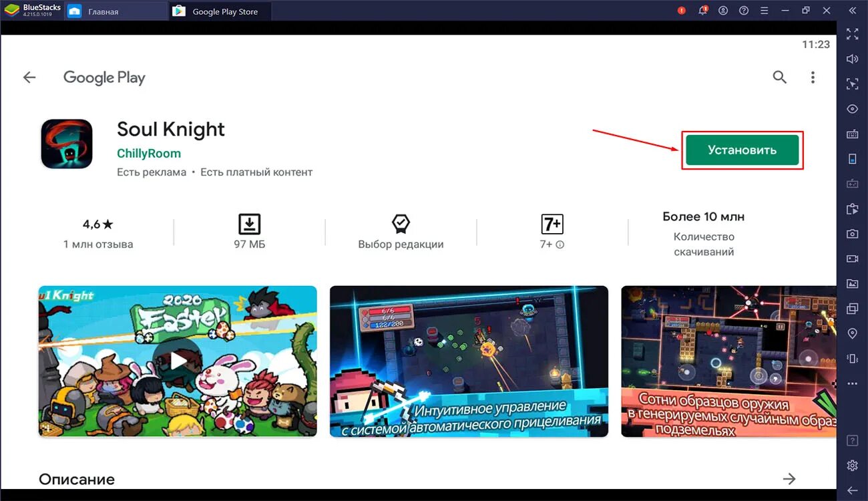Click the Soul Knight title
Viewport: 868px width, 501px height.
coord(171,129)
